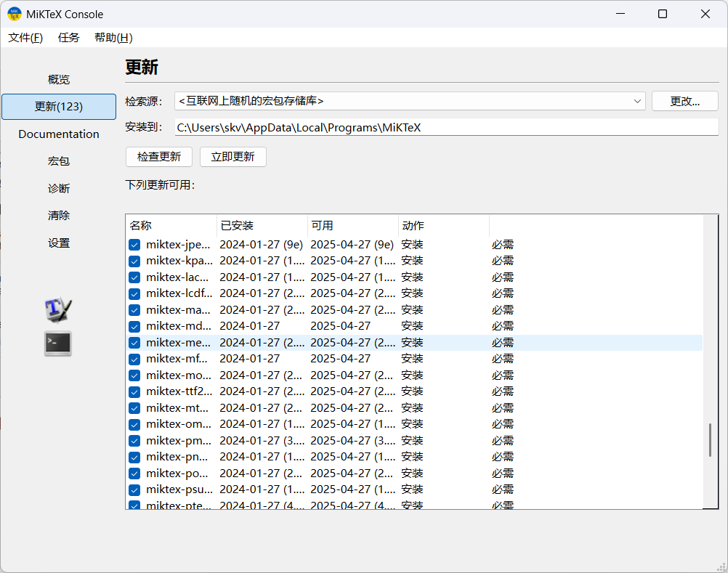
Task: Sort by the 动作 column header
Action: (444, 225)
